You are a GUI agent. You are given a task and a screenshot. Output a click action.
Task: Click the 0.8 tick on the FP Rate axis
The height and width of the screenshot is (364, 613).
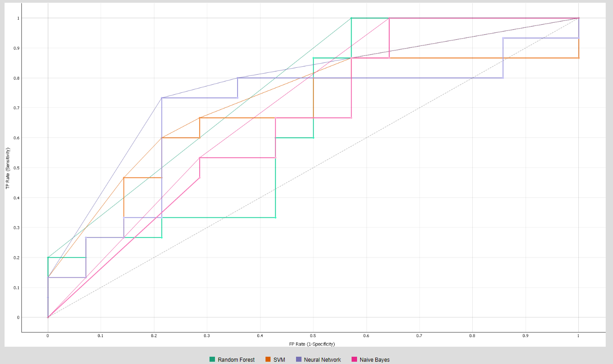point(472,335)
